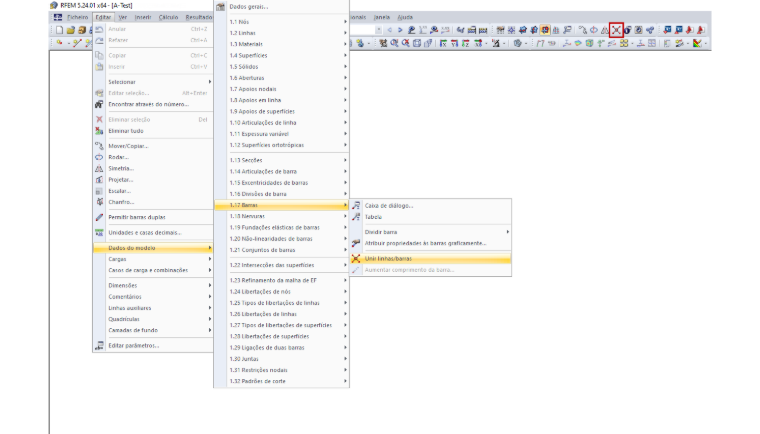
Task: Select the new node tool icon
Action: point(59,43)
